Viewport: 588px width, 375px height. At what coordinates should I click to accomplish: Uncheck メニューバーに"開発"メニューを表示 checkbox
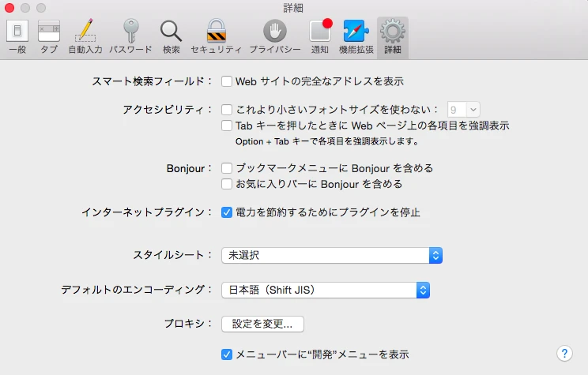227,354
